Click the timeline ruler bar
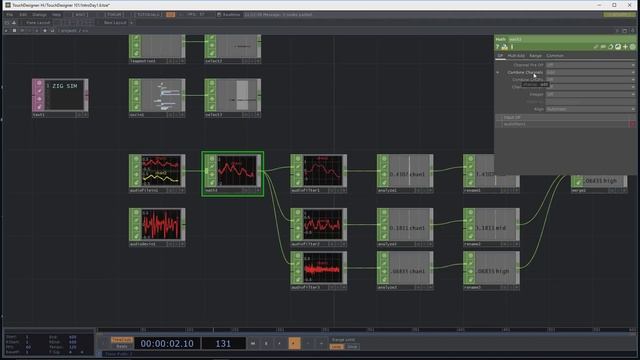The image size is (640, 360). tap(366, 330)
